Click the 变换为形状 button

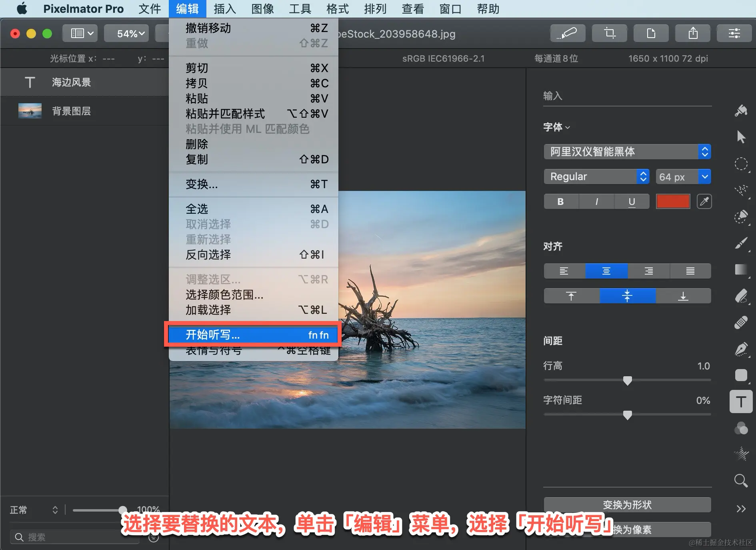[x=627, y=505]
